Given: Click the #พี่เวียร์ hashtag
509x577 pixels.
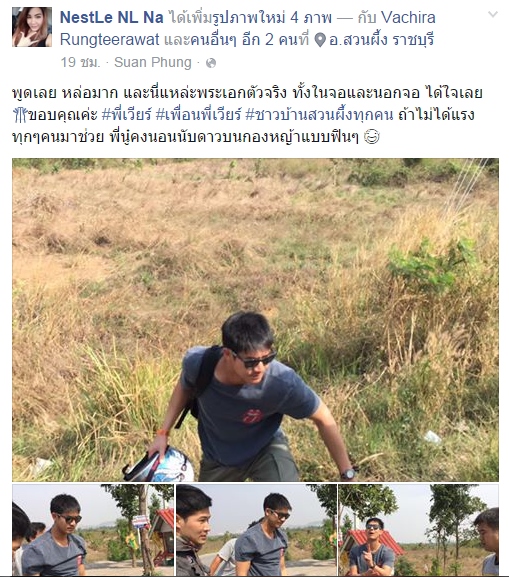Looking at the screenshot, I should [x=127, y=115].
